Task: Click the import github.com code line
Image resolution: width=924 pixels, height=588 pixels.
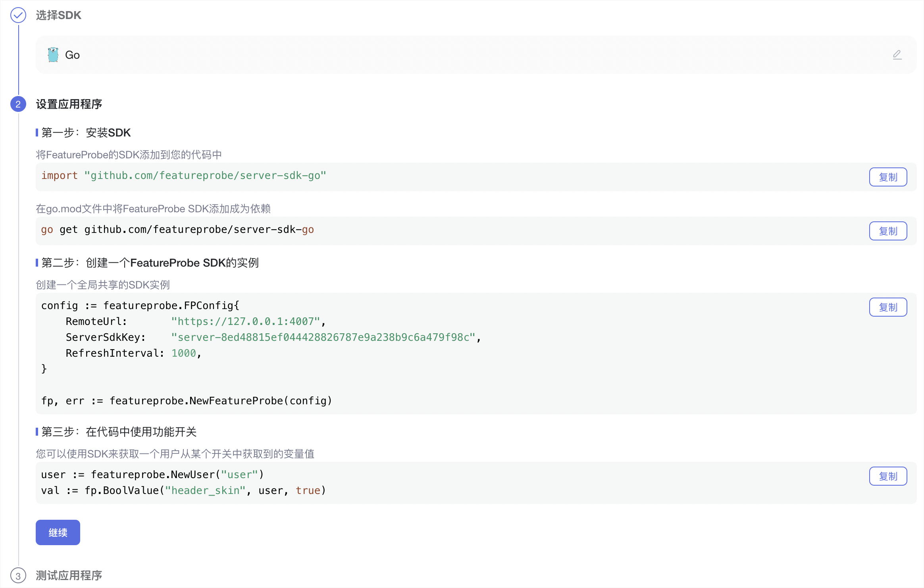Action: coord(184,176)
